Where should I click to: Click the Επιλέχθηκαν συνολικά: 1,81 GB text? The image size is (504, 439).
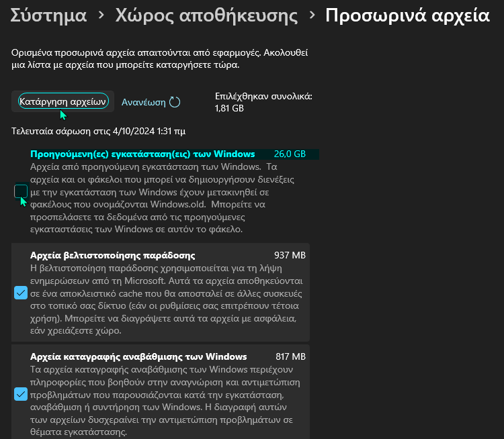coord(263,102)
